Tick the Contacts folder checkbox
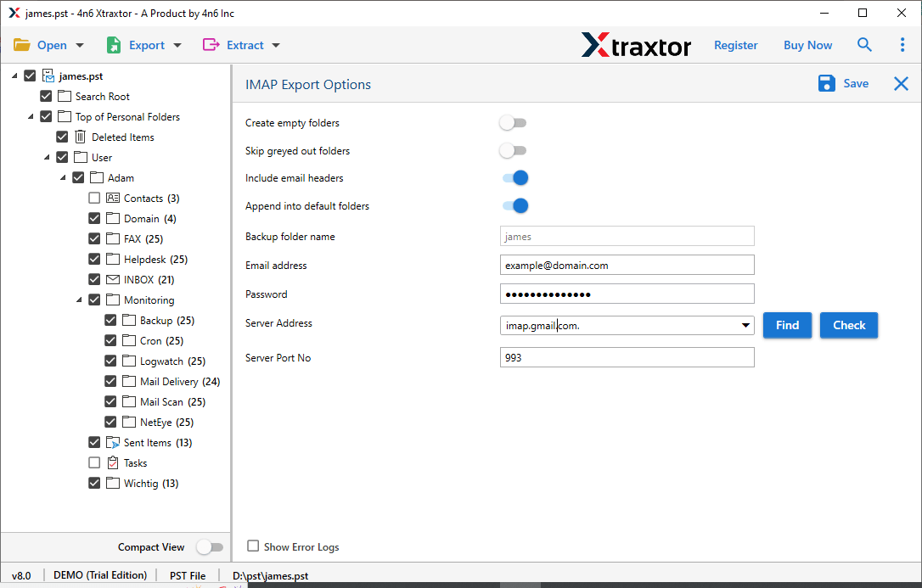Viewport: 922px width, 588px height. (x=93, y=198)
